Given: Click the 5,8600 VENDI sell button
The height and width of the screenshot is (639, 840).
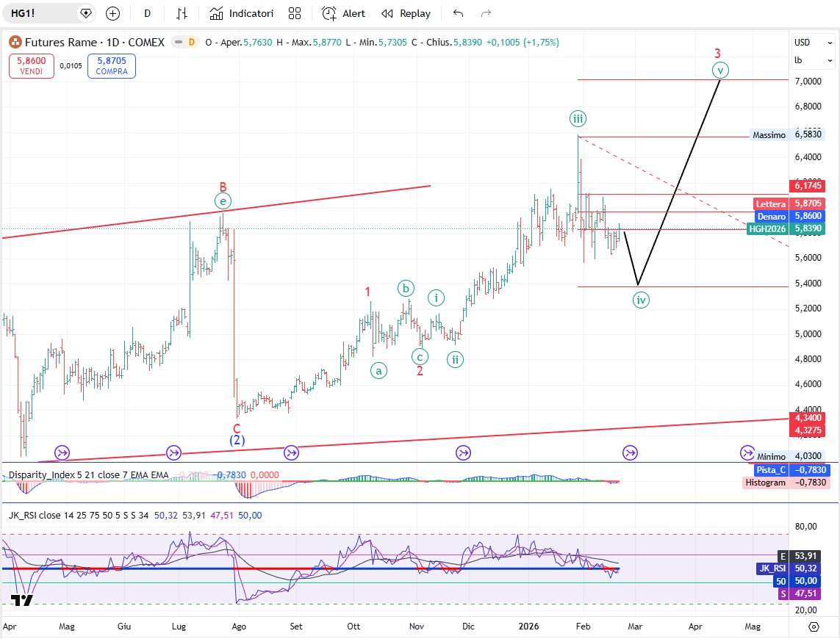Looking at the screenshot, I should (31, 67).
